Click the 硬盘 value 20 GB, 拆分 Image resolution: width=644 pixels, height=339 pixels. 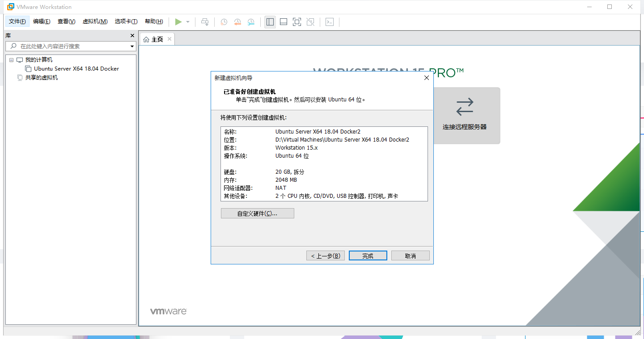[x=290, y=172]
